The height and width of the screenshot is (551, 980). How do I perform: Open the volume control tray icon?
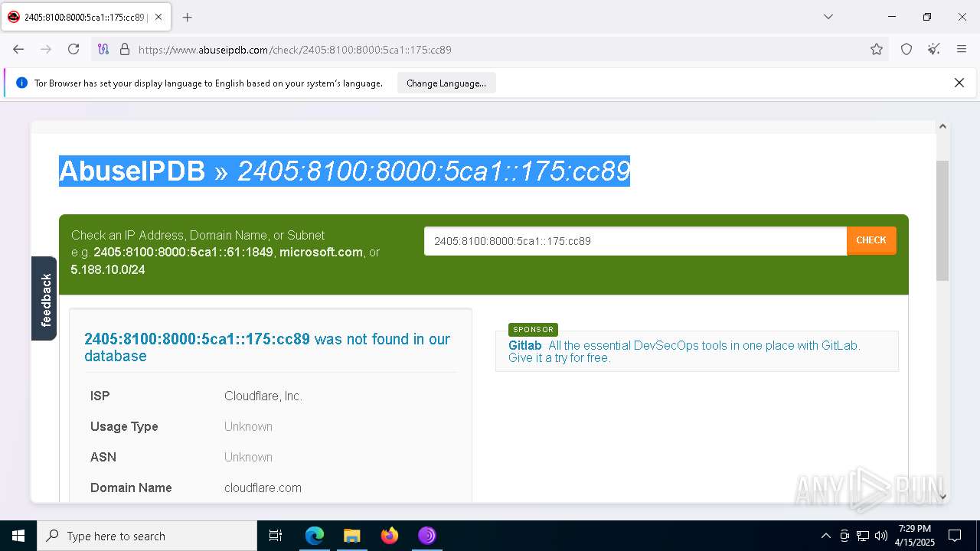click(881, 536)
